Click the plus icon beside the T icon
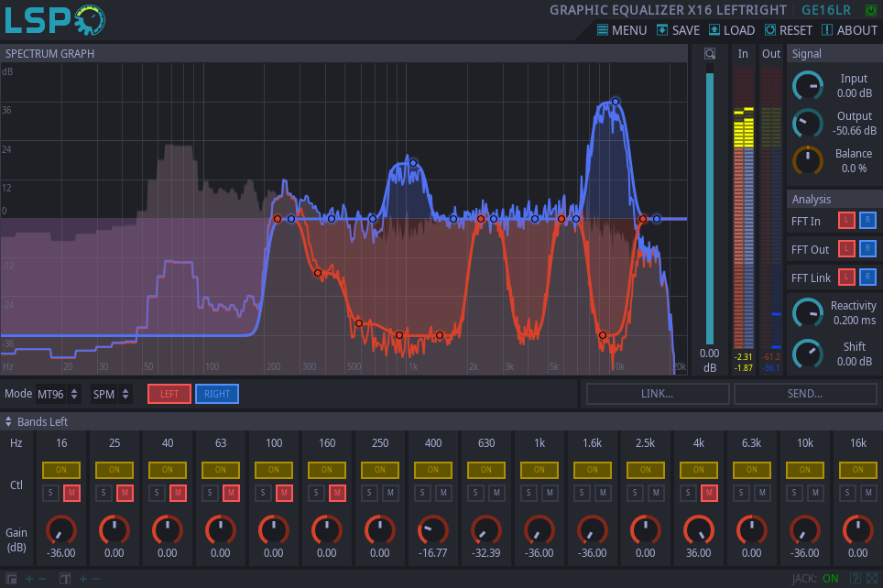Viewport: 883px width, 588px height. pyautogui.click(x=82, y=579)
